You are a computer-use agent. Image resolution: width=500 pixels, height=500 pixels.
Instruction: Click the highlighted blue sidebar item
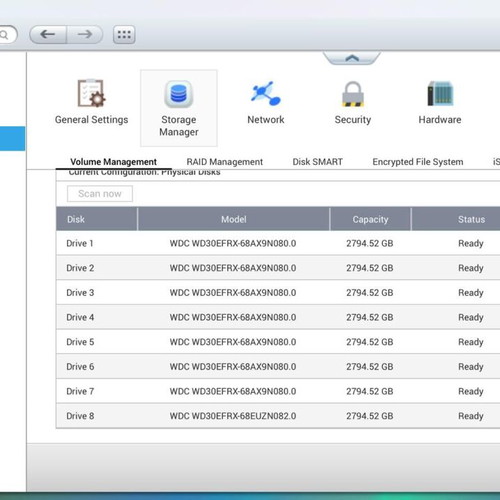[x=12, y=139]
